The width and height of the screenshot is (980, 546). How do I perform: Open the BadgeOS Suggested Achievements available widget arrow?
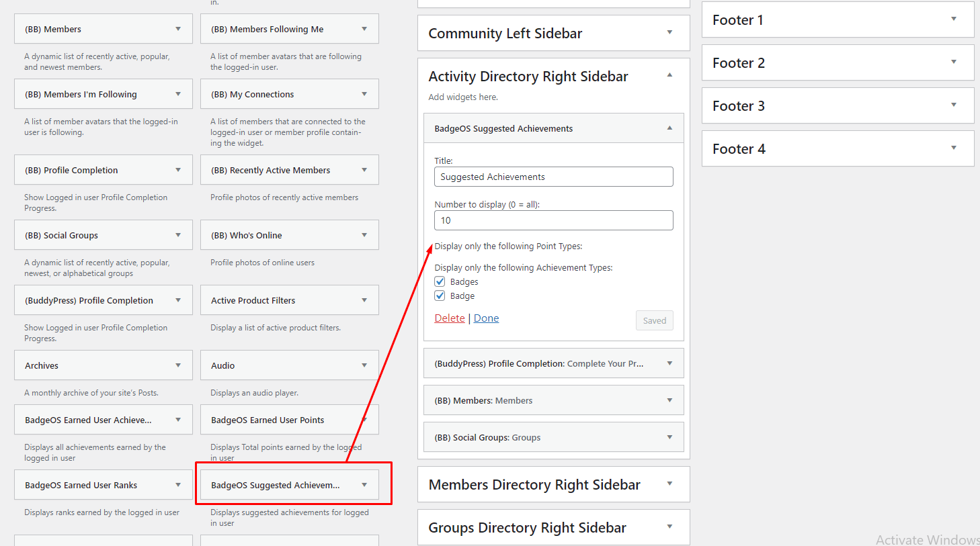point(364,485)
